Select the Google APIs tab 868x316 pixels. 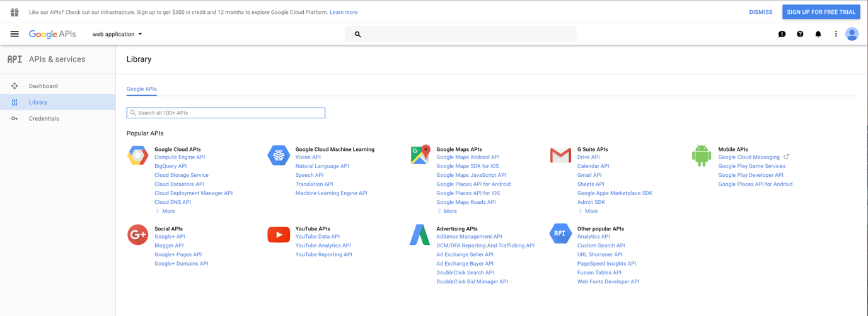[x=142, y=89]
